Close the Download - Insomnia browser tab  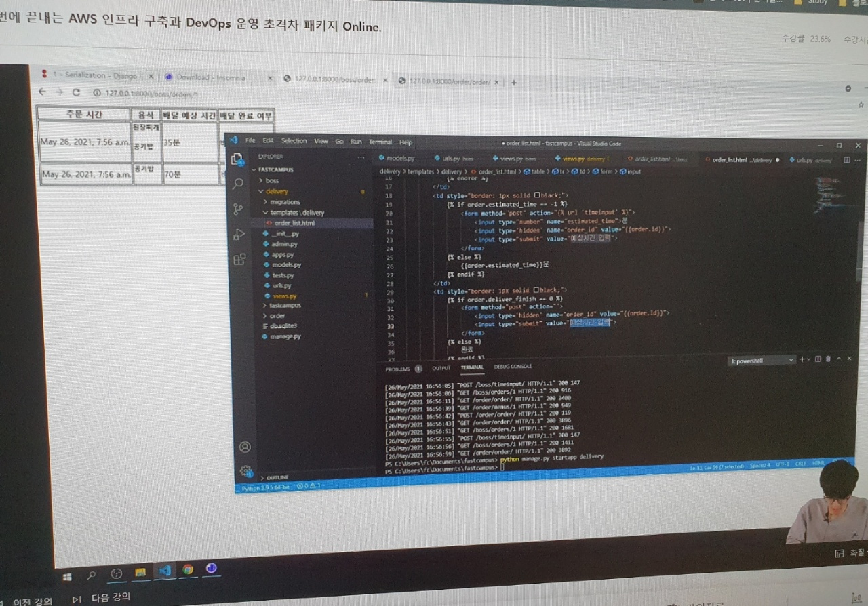click(269, 79)
